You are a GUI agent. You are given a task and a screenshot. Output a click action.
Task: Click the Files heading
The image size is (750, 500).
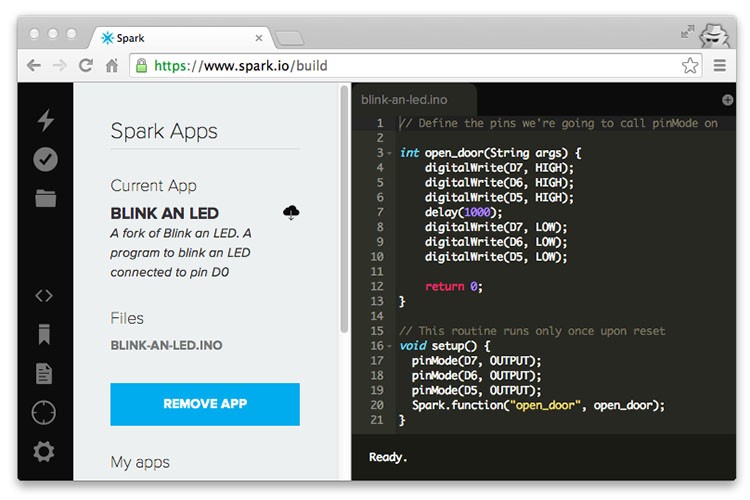point(127,318)
